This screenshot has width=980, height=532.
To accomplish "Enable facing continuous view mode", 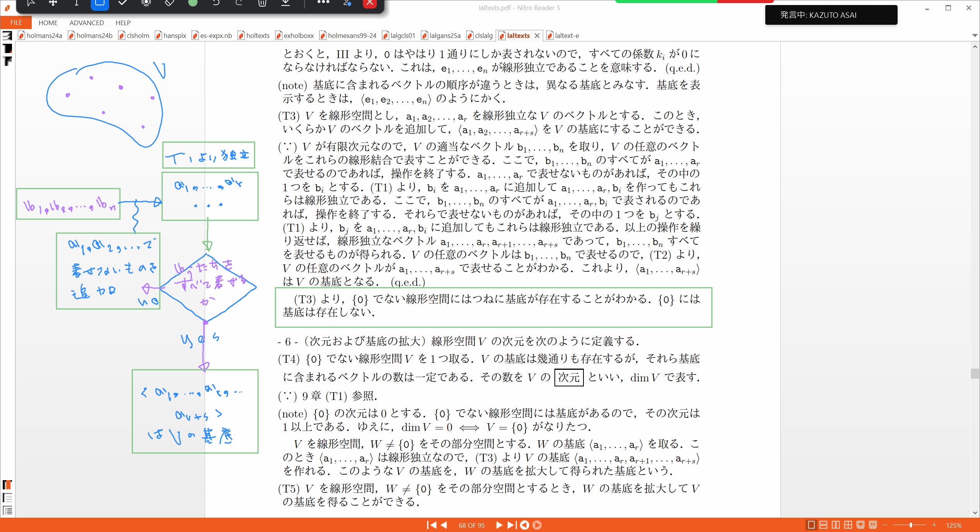I will coord(848,525).
